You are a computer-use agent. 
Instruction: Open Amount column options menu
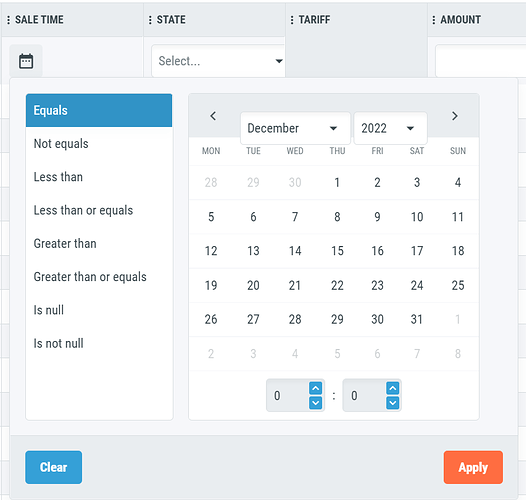coord(434,20)
